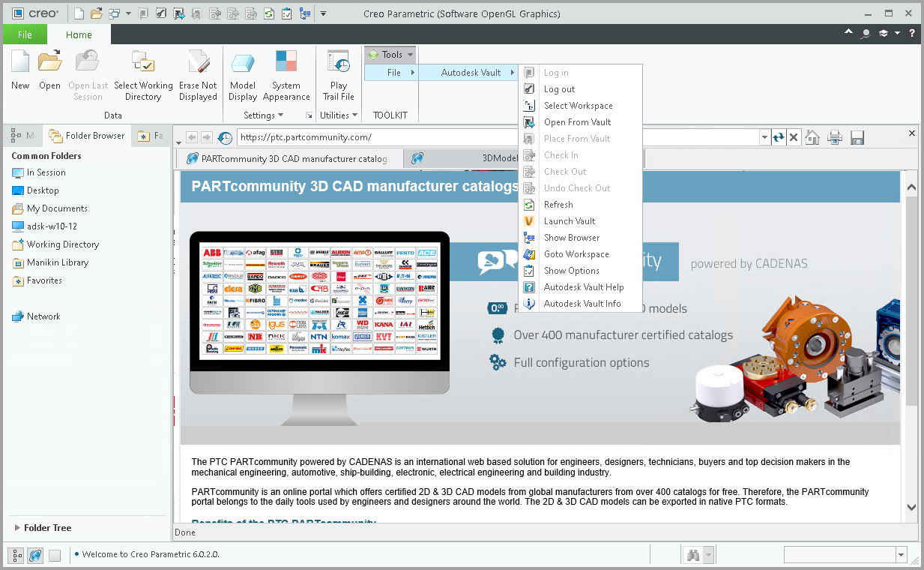Create a new file with New icon
Viewport: 924px width, 570px height.
tap(20, 69)
